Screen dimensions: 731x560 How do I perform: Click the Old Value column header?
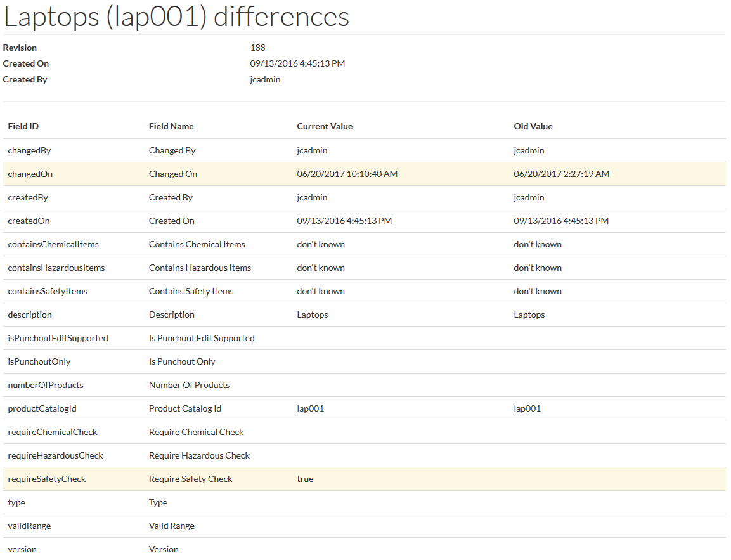pyautogui.click(x=533, y=126)
